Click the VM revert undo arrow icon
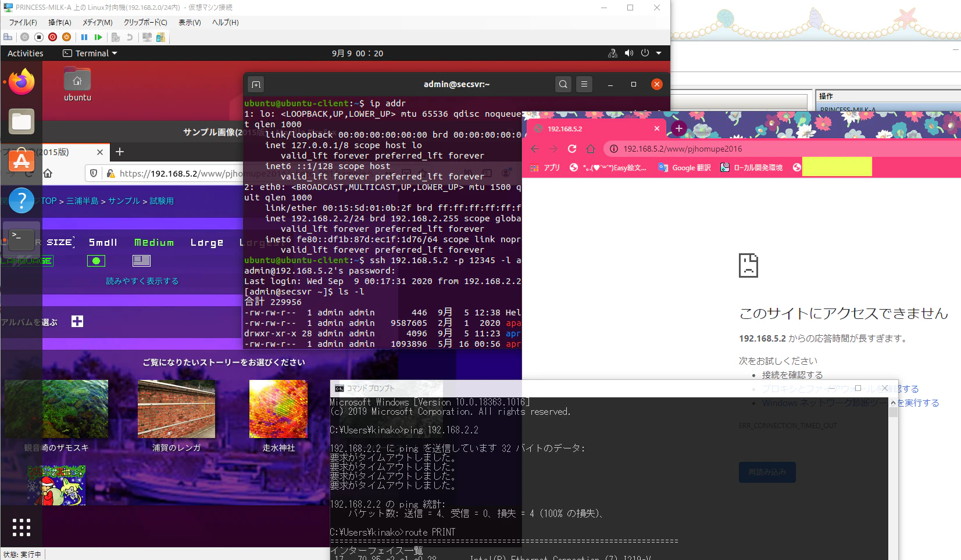This screenshot has width=961, height=560. point(130,37)
